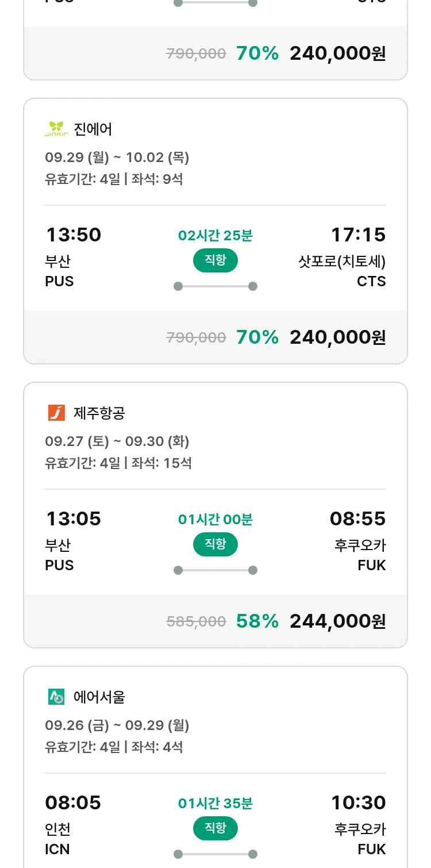
Task: Choose the 244,000원 Jeju Air fare
Action: click(x=337, y=621)
